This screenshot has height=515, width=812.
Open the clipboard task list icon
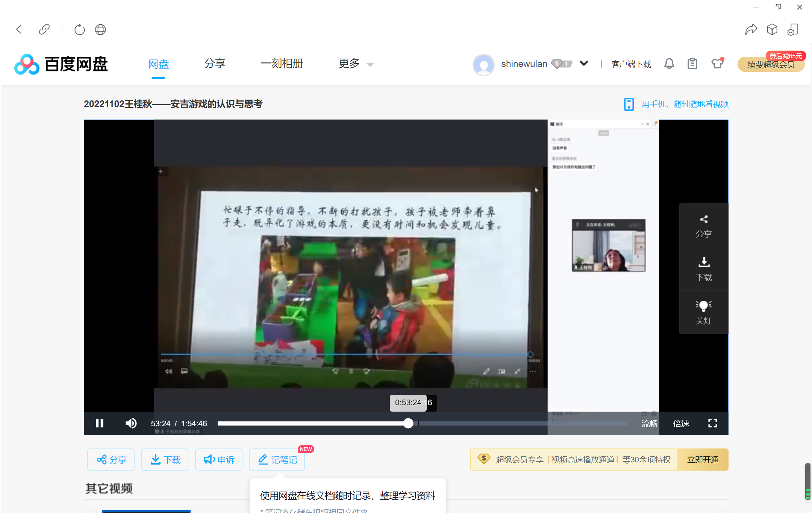[x=692, y=64]
